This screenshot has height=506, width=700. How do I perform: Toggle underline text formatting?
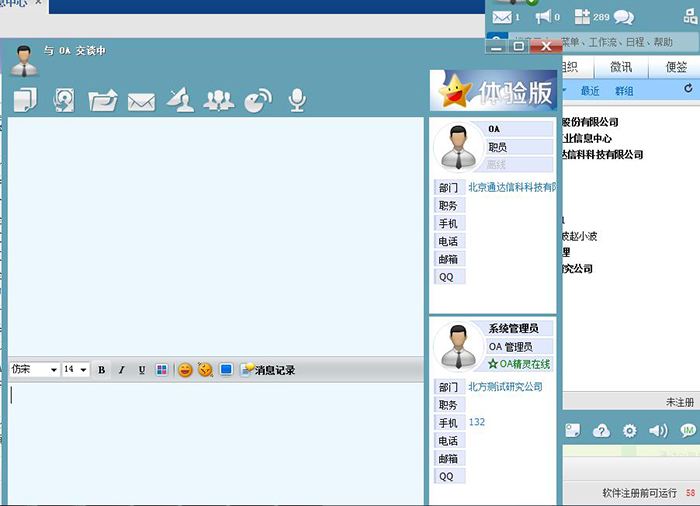141,370
